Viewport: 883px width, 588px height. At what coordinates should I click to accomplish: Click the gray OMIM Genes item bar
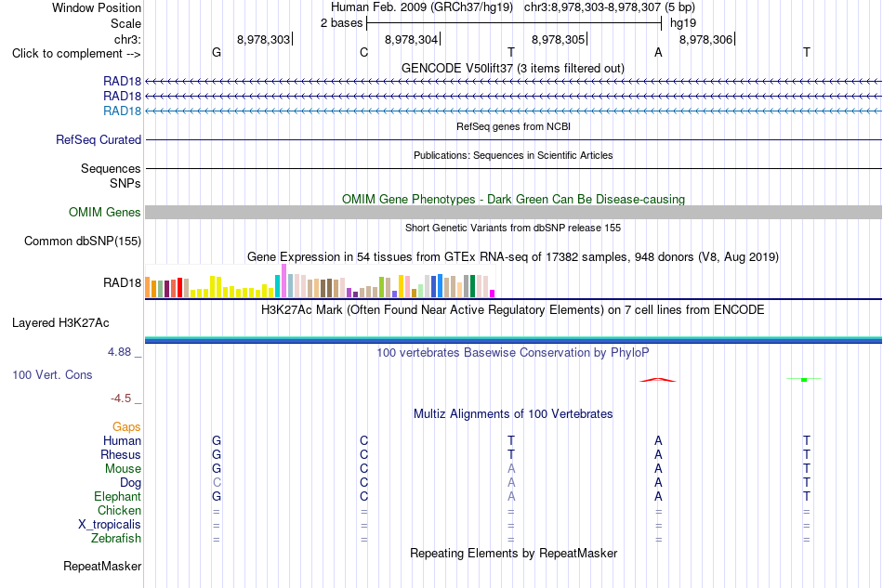click(x=514, y=212)
